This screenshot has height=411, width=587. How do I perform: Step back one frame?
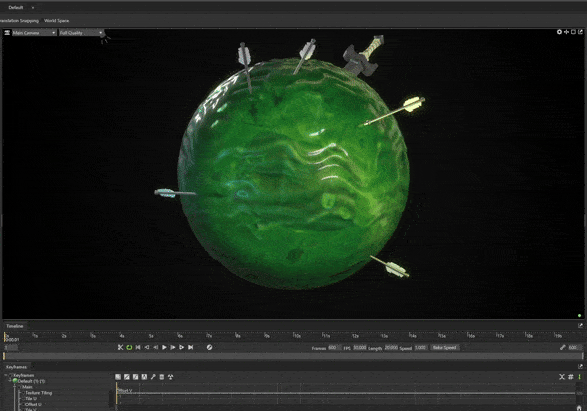pyautogui.click(x=155, y=347)
